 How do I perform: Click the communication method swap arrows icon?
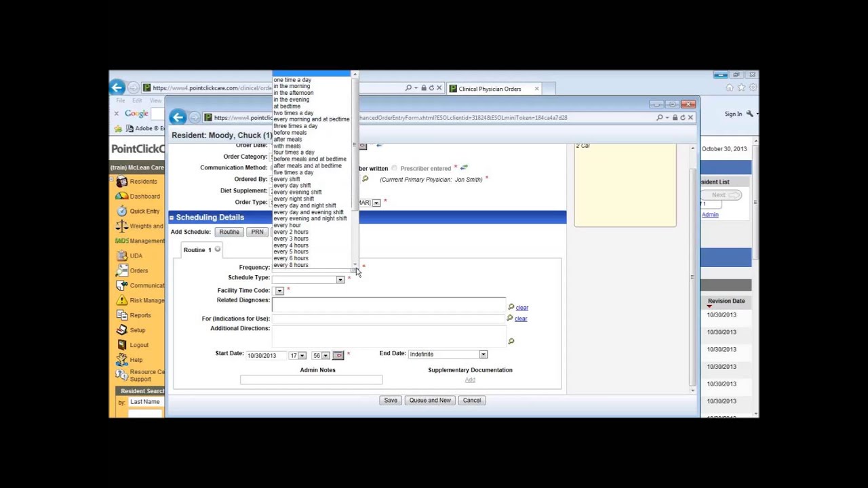(464, 167)
